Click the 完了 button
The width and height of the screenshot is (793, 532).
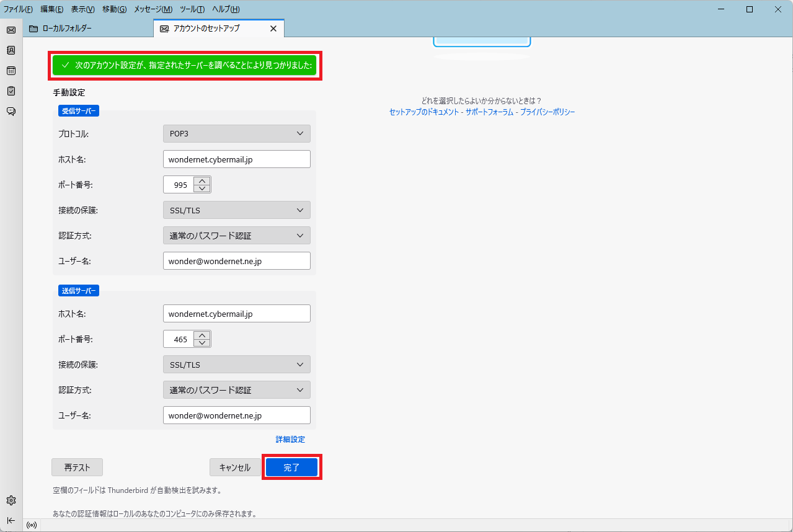click(x=292, y=468)
